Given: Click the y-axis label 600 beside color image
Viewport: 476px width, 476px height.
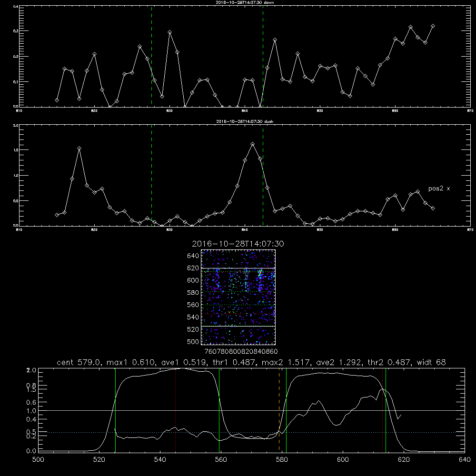Looking at the screenshot, I should click(193, 280).
